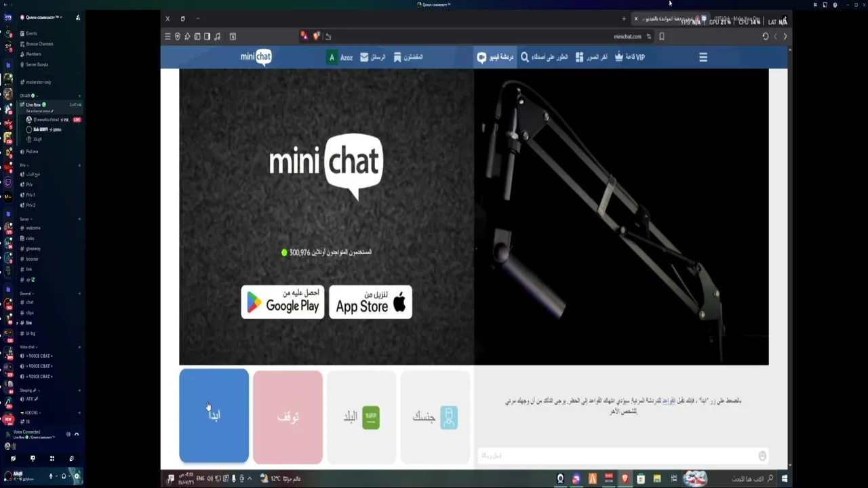This screenshot has width=868, height=488.
Task: Click the bookmark icon beside address bar
Action: pyautogui.click(x=662, y=37)
